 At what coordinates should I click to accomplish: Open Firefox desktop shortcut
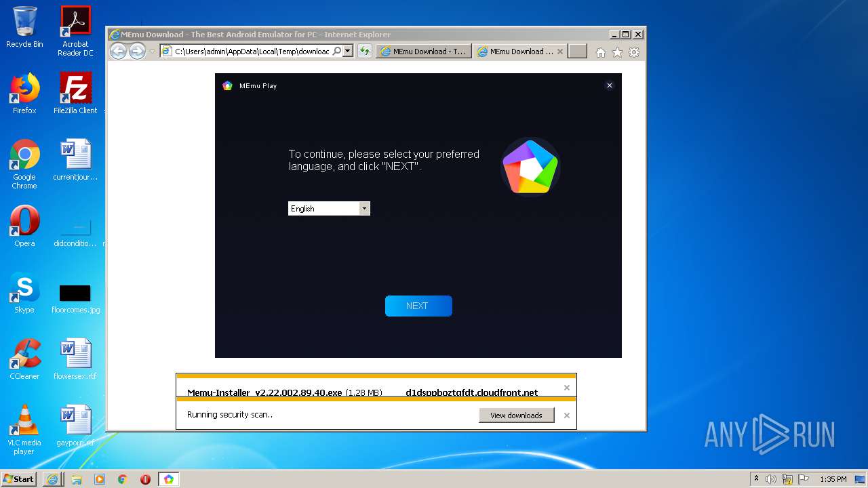24,94
